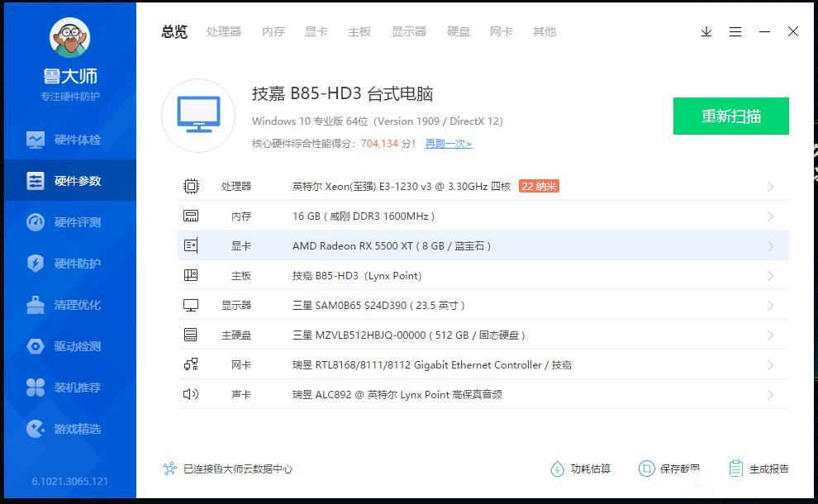
Task: Click the 功耗估算 button
Action: click(581, 468)
